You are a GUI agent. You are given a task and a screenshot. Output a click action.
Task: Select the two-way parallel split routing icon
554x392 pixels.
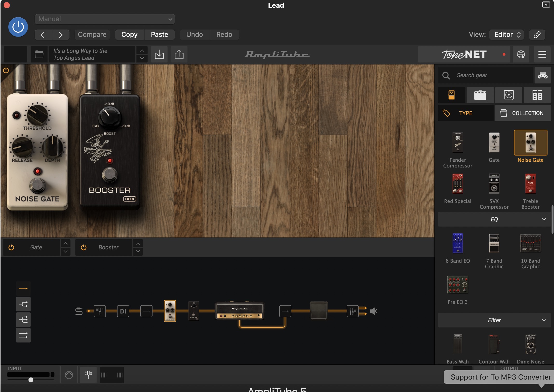[x=23, y=304]
